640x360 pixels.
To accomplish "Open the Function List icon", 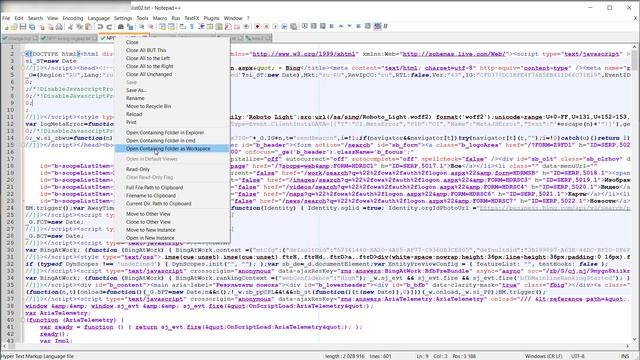I will tap(228, 27).
